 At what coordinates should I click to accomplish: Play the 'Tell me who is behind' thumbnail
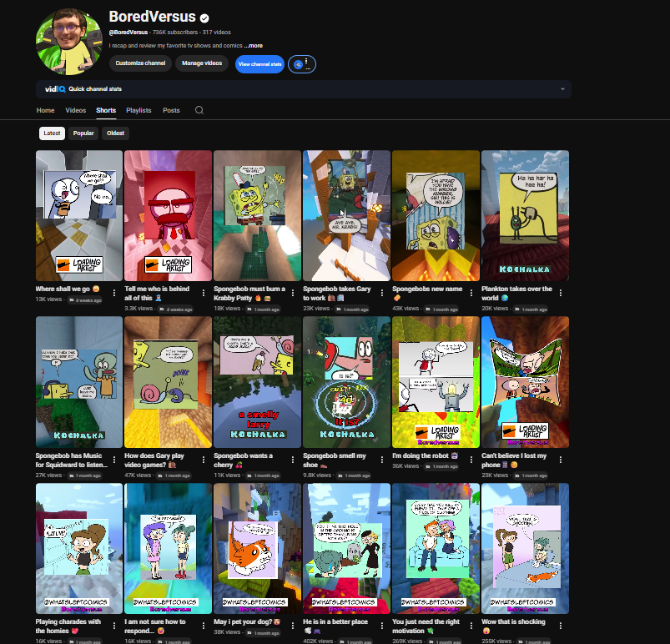[x=168, y=215]
